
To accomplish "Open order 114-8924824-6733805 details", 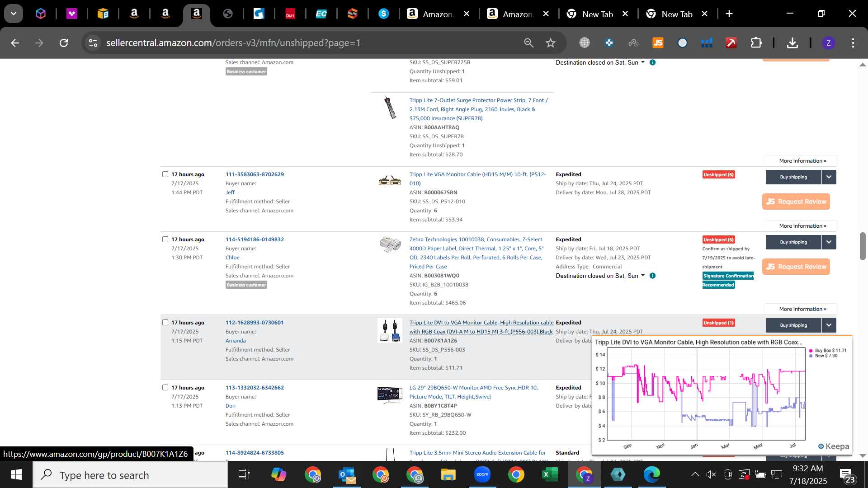I will (255, 453).
